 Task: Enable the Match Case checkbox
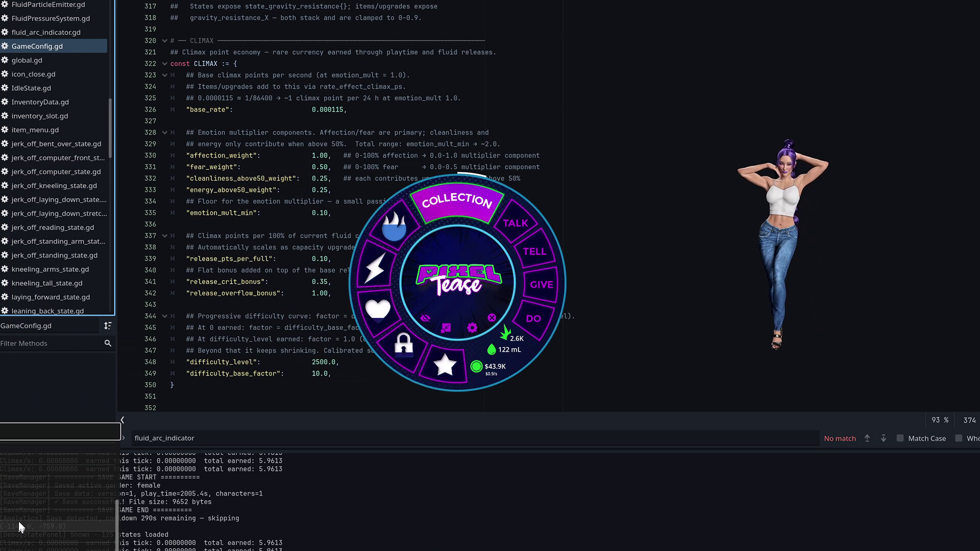(x=900, y=438)
